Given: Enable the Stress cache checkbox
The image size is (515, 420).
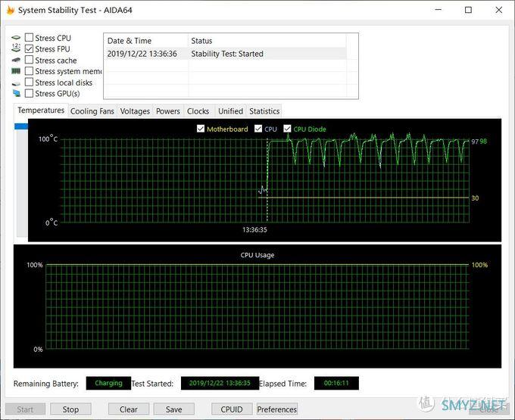Looking at the screenshot, I should (x=30, y=60).
